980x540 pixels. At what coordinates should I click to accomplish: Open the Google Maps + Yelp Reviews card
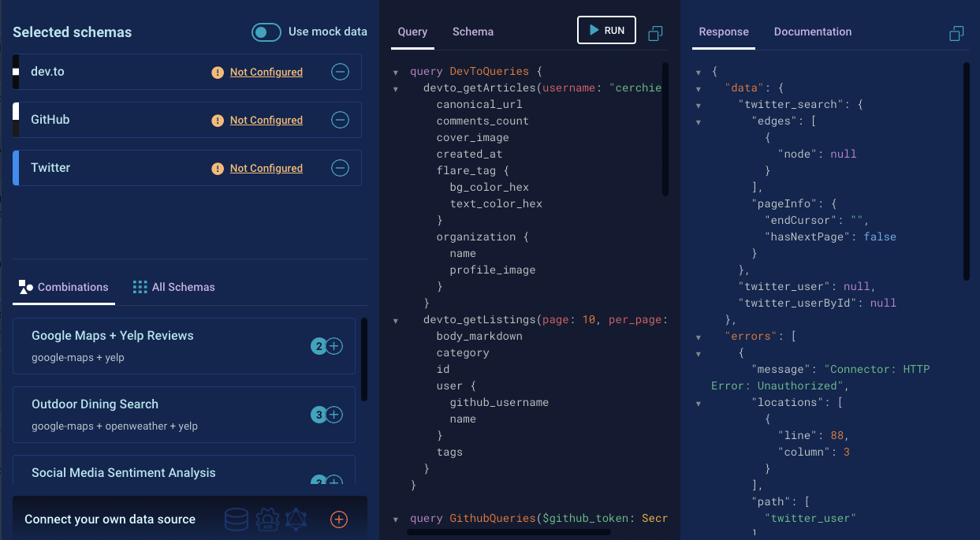[184, 346]
